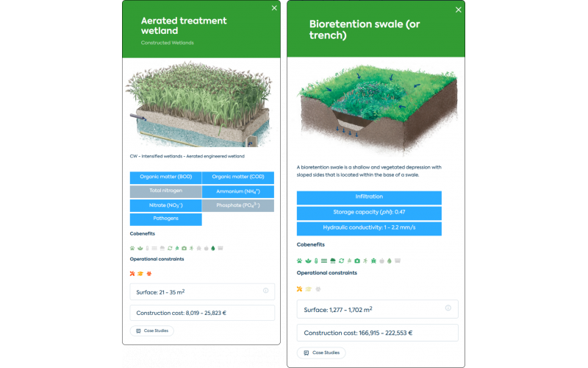The height and width of the screenshot is (368, 588).
Task: Click the camera cobenefit icon on Bioretention card
Action: click(x=357, y=261)
